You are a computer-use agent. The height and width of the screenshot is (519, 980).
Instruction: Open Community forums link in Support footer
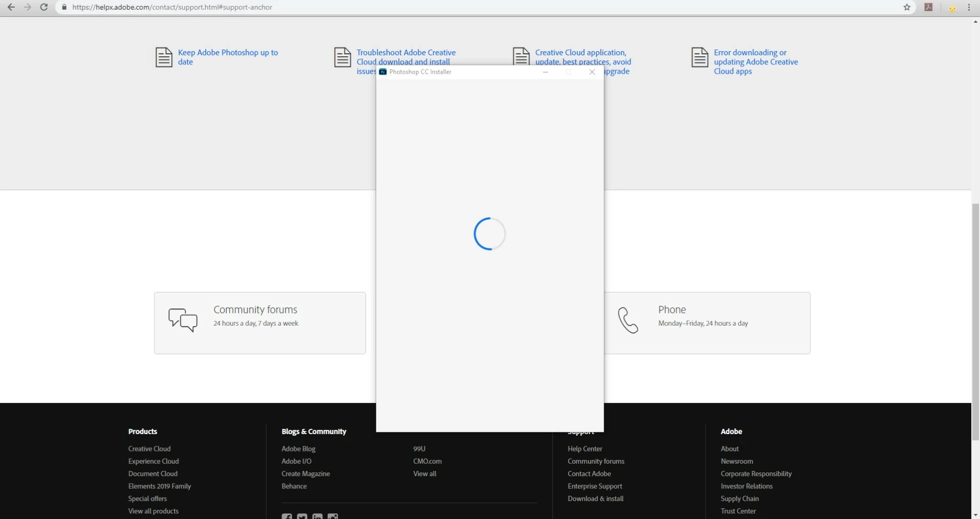click(596, 461)
